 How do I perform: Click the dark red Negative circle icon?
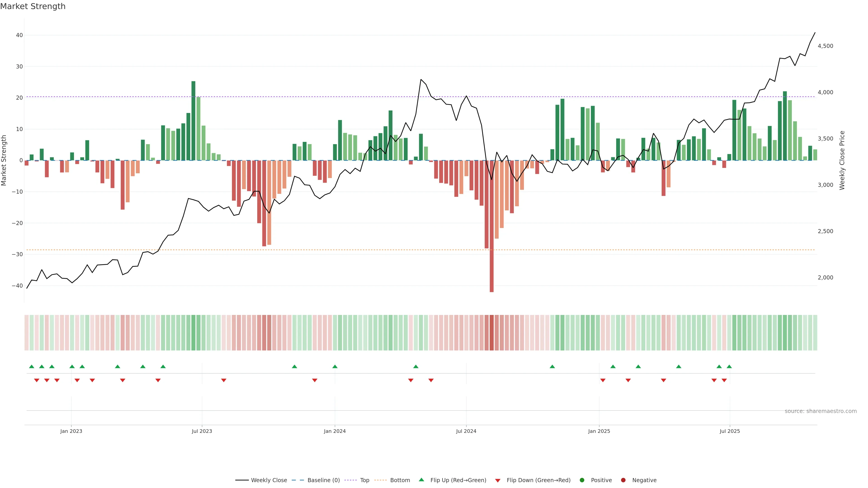[623, 480]
